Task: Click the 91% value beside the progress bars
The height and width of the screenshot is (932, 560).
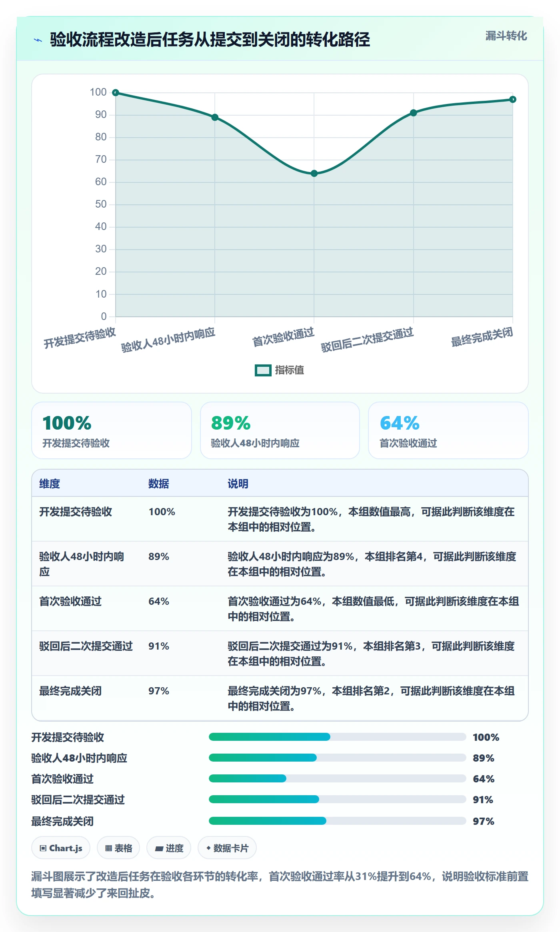Action: pyautogui.click(x=483, y=800)
